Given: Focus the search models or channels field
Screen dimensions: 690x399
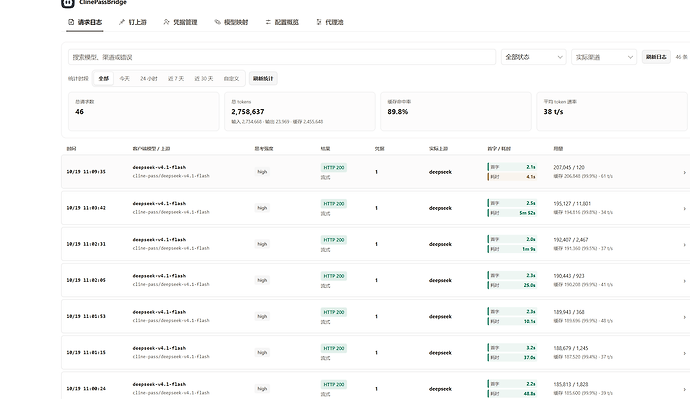Looking at the screenshot, I should click(x=282, y=57).
